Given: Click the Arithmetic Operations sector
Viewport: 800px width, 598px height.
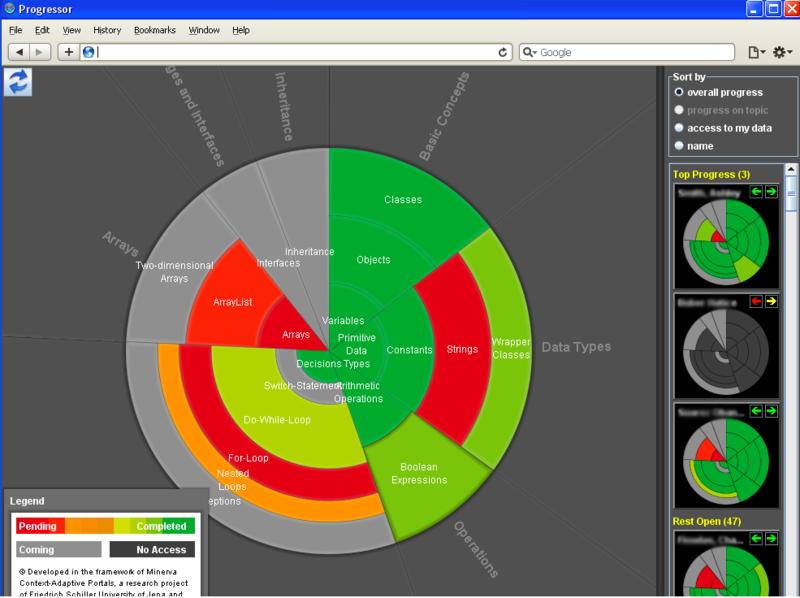Looking at the screenshot, I should pyautogui.click(x=358, y=392).
